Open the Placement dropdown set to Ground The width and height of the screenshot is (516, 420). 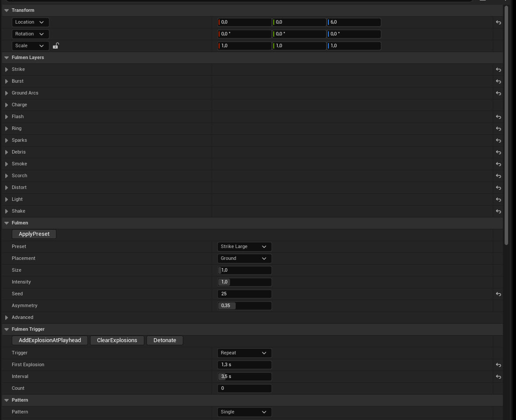[x=244, y=259]
